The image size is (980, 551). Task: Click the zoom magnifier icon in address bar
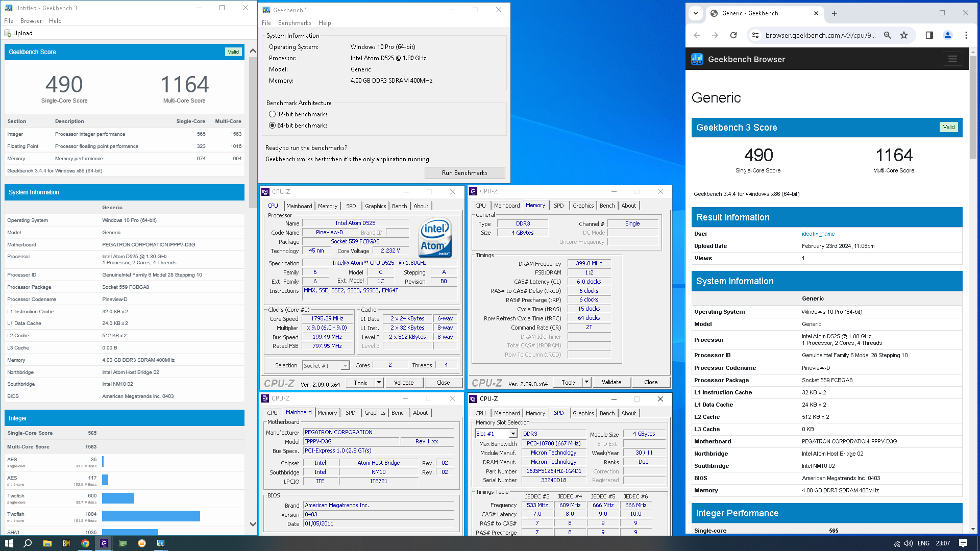pos(887,35)
